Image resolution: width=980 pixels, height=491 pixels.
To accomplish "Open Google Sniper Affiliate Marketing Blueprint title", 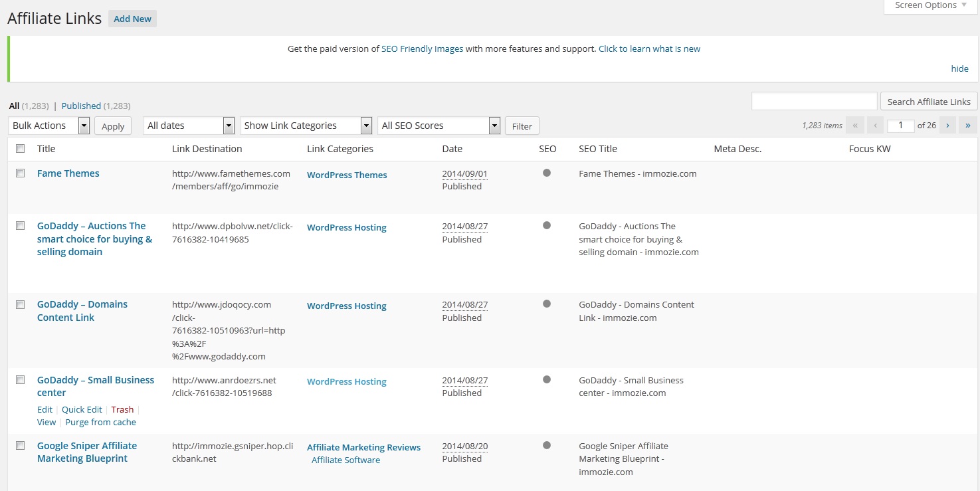I will 87,452.
